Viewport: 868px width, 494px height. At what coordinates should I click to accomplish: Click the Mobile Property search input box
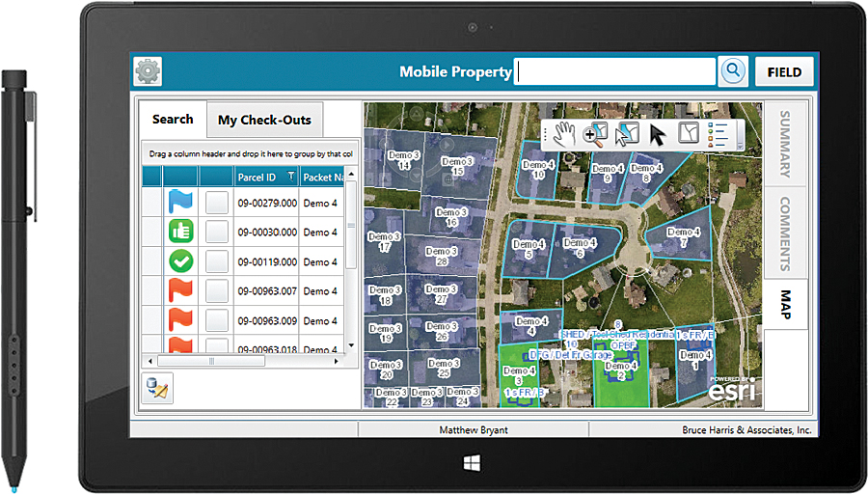click(615, 71)
